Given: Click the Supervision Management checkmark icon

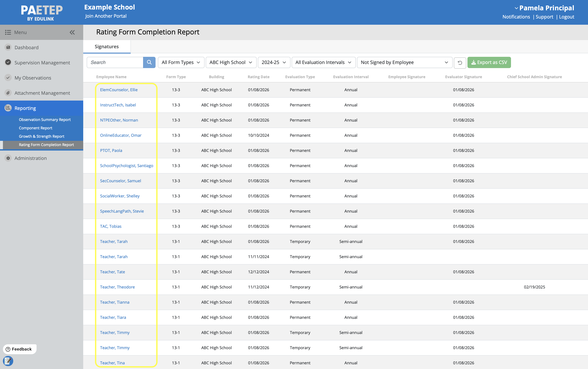Looking at the screenshot, I should click(x=8, y=62).
